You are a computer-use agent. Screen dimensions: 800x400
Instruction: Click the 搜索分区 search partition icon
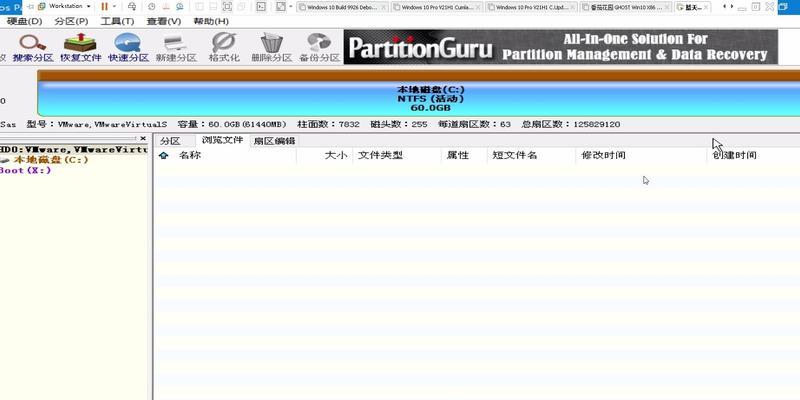pos(33,47)
